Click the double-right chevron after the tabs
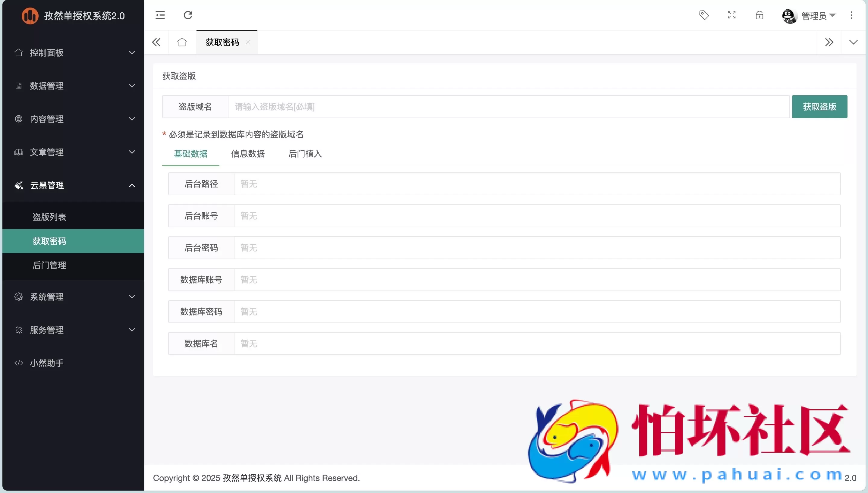868x493 pixels. [829, 42]
